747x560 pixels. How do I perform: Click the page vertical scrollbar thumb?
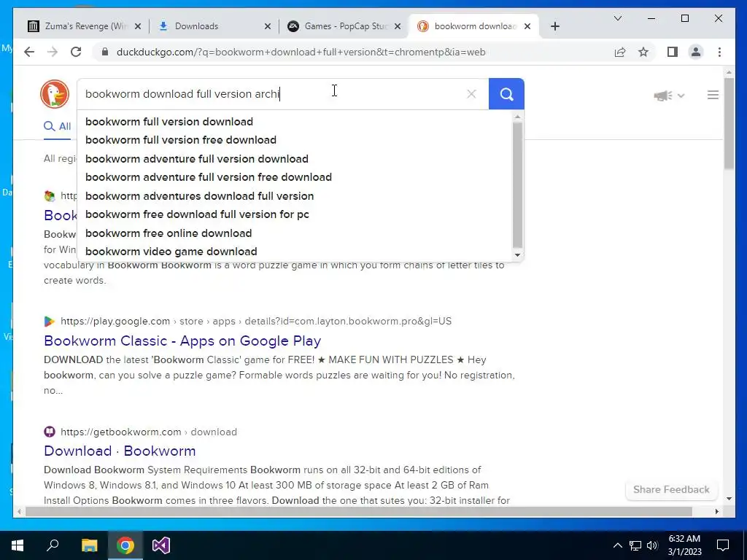[729, 122]
